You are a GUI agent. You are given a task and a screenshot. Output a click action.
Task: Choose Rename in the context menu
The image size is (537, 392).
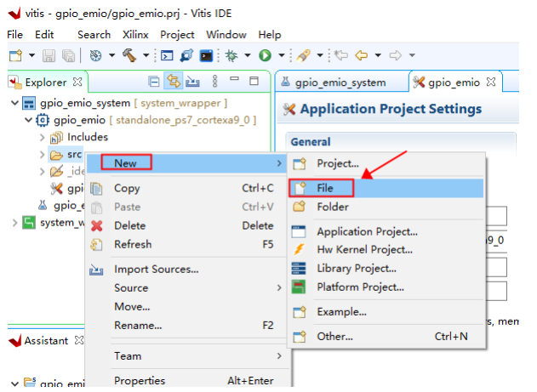[186, 326]
